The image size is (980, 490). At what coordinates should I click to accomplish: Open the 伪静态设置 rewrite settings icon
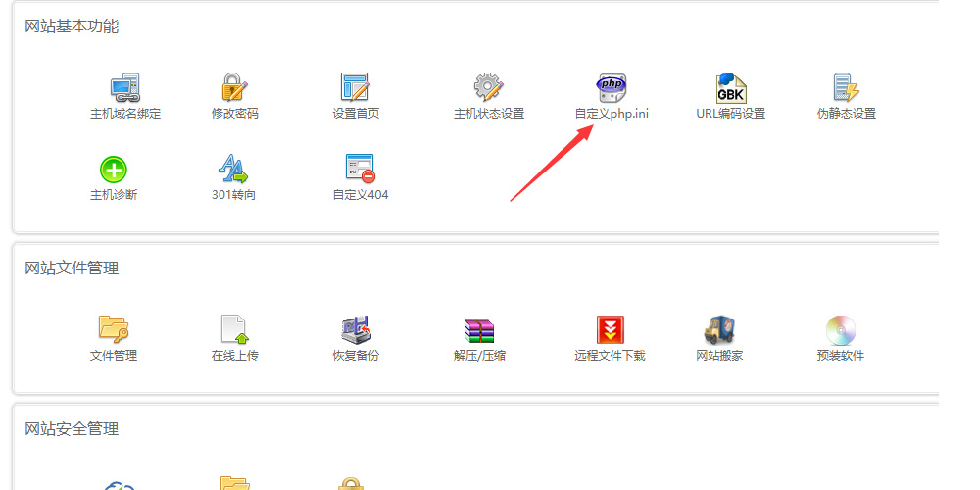click(846, 88)
